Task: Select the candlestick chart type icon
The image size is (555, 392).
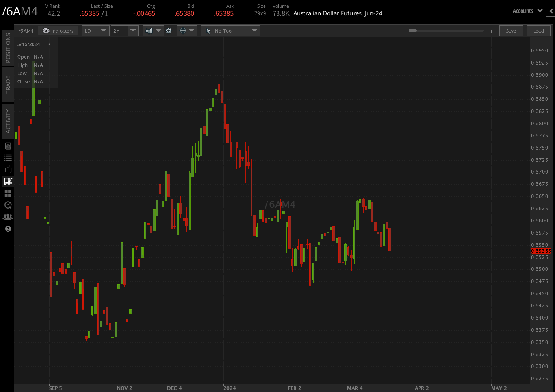Action: click(x=150, y=30)
